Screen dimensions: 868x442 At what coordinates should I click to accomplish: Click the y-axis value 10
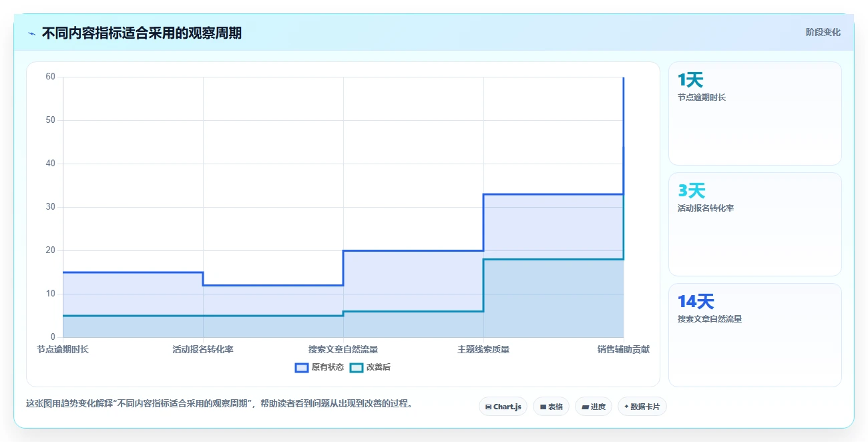(x=50, y=294)
